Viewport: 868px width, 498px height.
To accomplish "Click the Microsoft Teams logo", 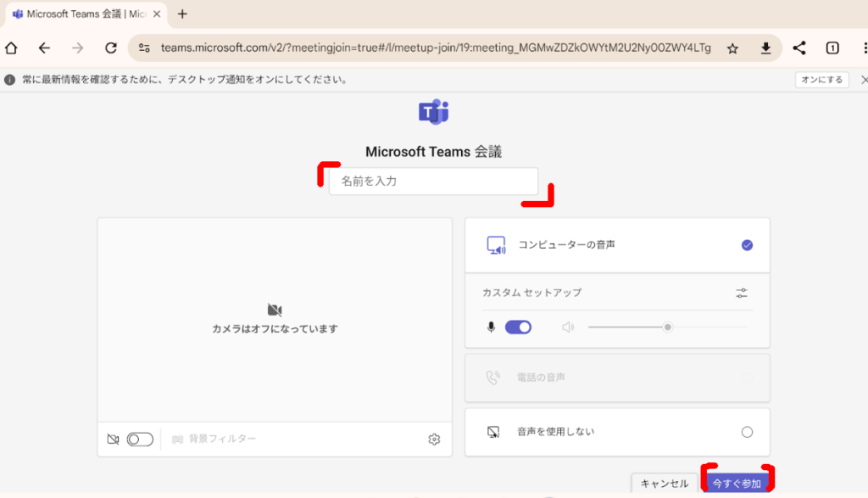I will tap(433, 112).
